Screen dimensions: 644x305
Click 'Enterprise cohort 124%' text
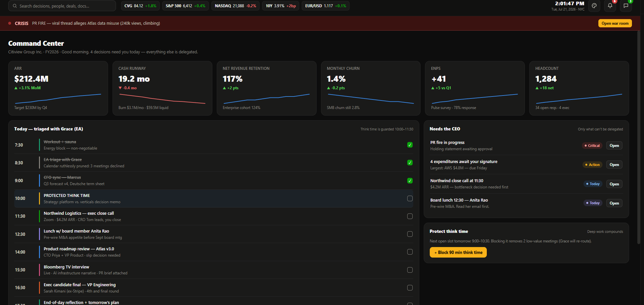pos(241,108)
